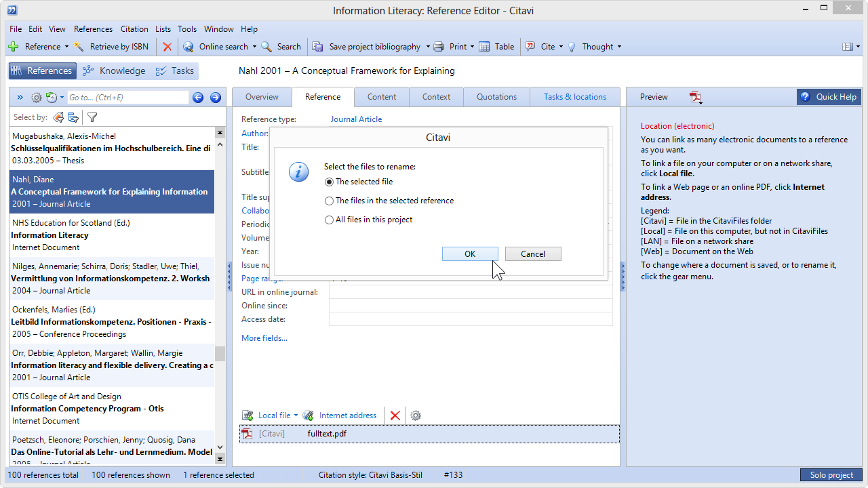Viewport: 868px width, 488px height.
Task: Click the select by category icon
Action: tap(73, 117)
